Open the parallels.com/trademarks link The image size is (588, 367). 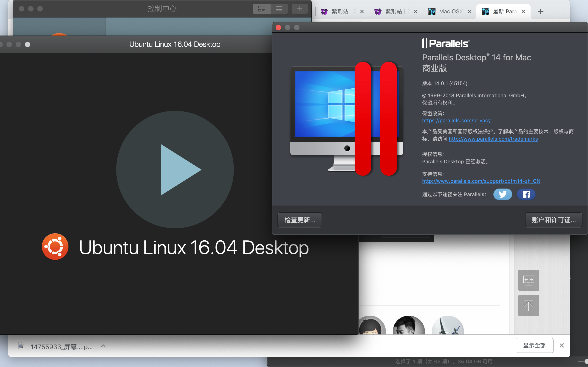[x=493, y=139]
